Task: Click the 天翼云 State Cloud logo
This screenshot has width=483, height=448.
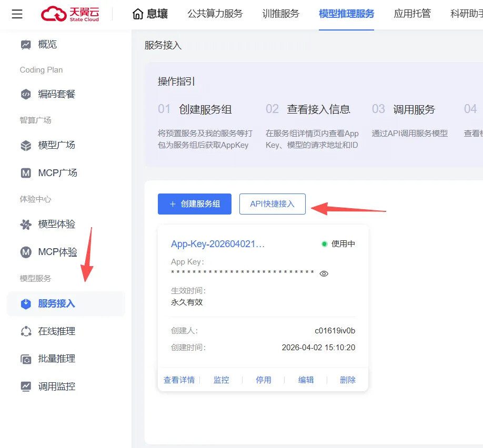Action: tap(70, 14)
